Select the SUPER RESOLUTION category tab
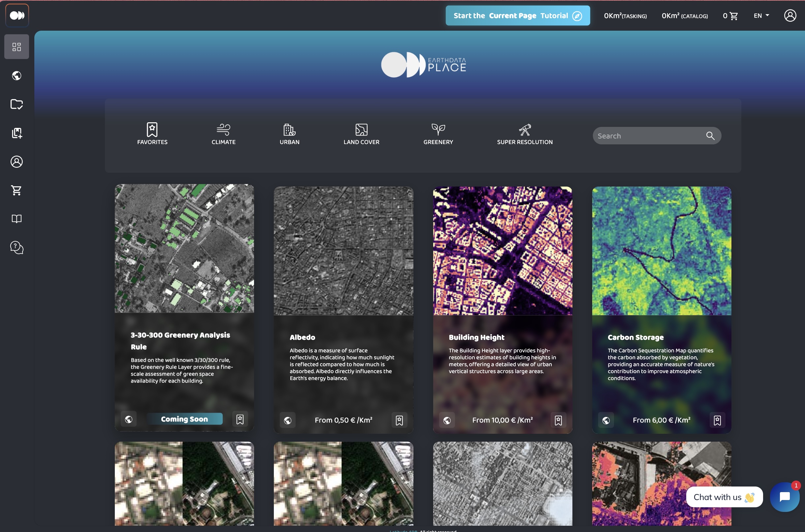This screenshot has height=532, width=805. (x=525, y=134)
